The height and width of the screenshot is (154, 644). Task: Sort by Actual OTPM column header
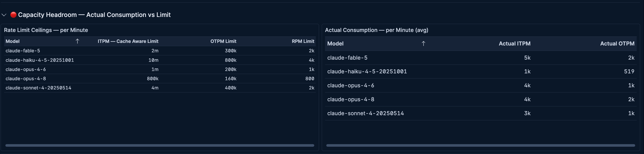pyautogui.click(x=617, y=44)
